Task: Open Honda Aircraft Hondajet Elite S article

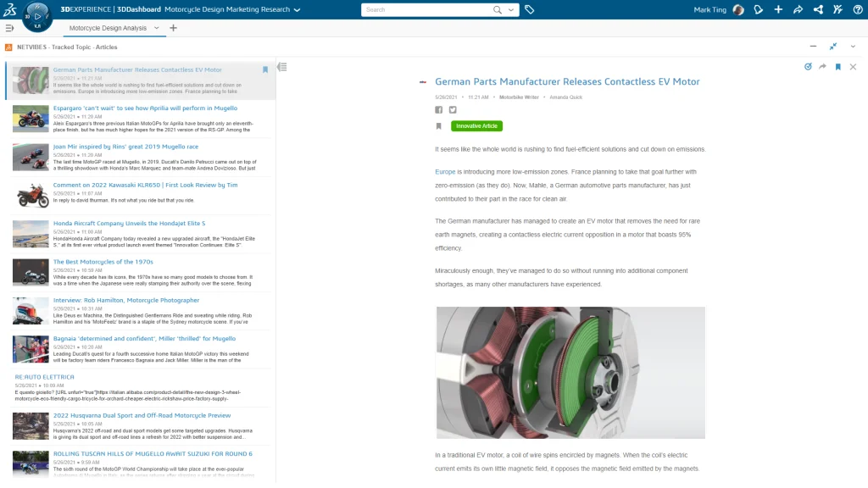Action: click(x=129, y=223)
